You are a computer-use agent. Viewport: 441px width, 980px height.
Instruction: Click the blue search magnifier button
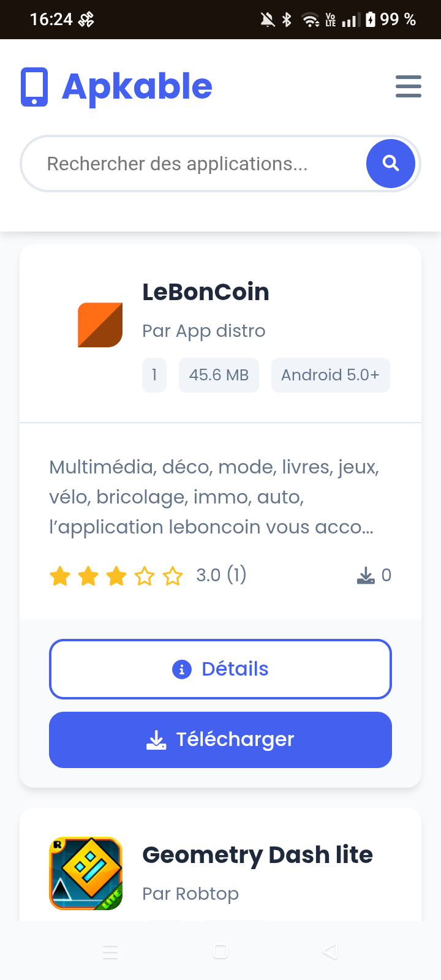click(390, 164)
